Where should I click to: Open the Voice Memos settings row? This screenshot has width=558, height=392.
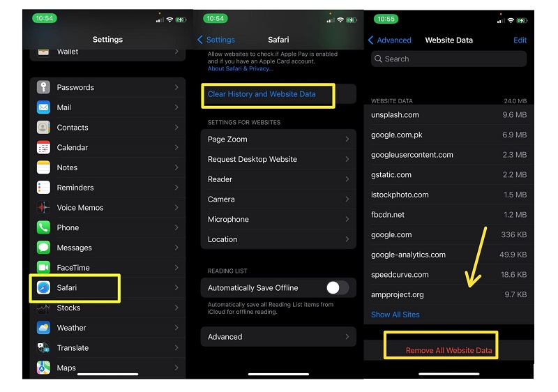click(108, 207)
